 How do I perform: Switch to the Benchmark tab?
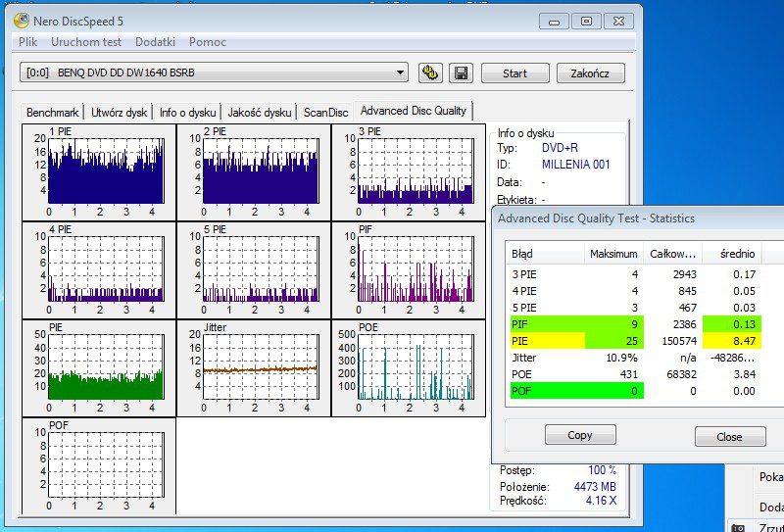[x=53, y=113]
